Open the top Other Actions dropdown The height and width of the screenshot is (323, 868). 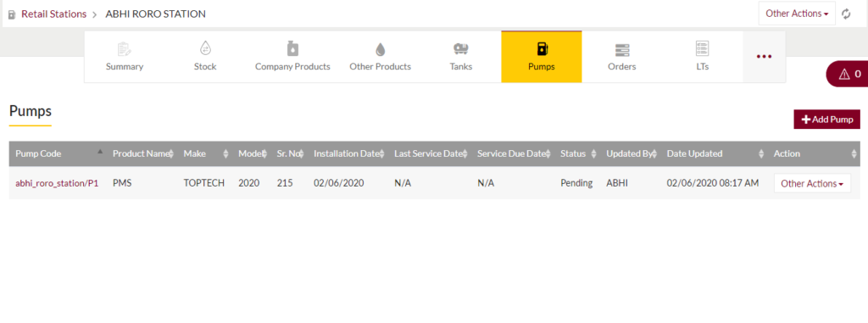797,14
